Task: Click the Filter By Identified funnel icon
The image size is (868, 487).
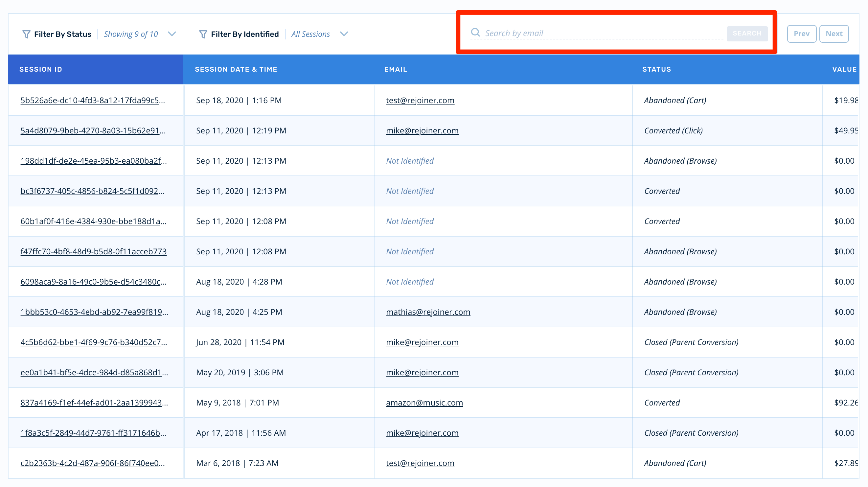Action: [203, 34]
